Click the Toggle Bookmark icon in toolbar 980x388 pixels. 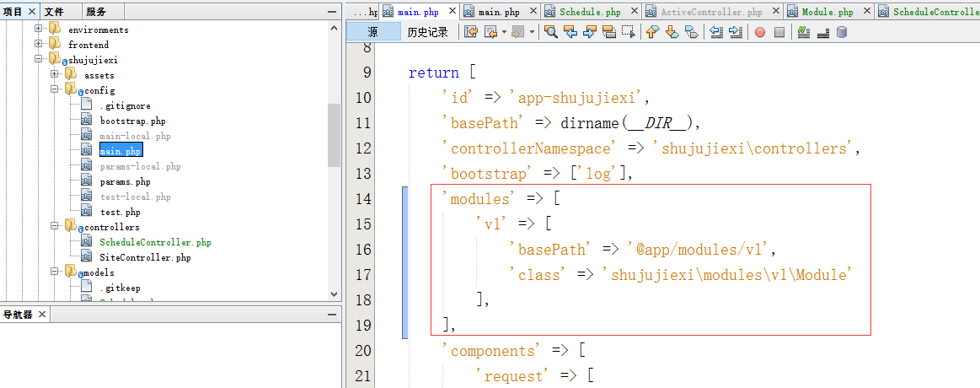(691, 32)
